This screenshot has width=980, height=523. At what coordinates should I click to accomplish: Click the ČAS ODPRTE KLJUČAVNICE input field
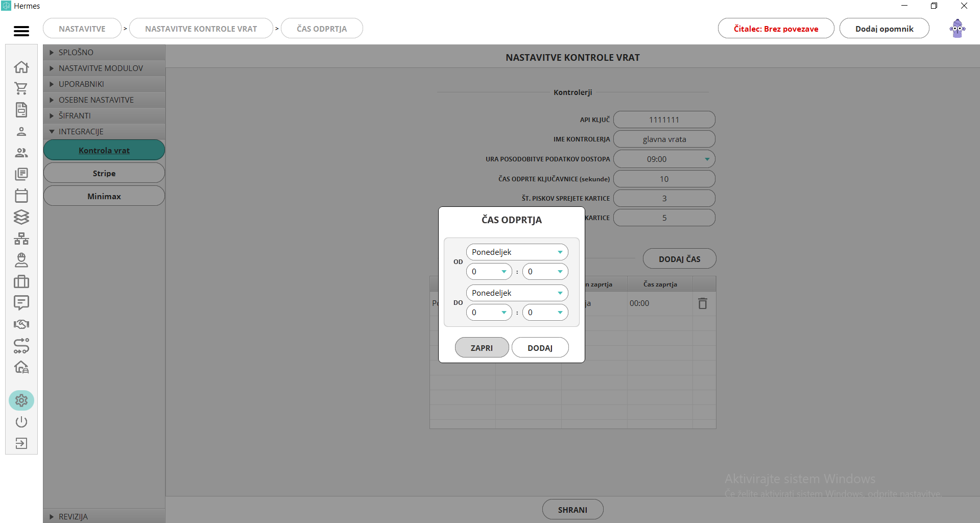pos(664,179)
